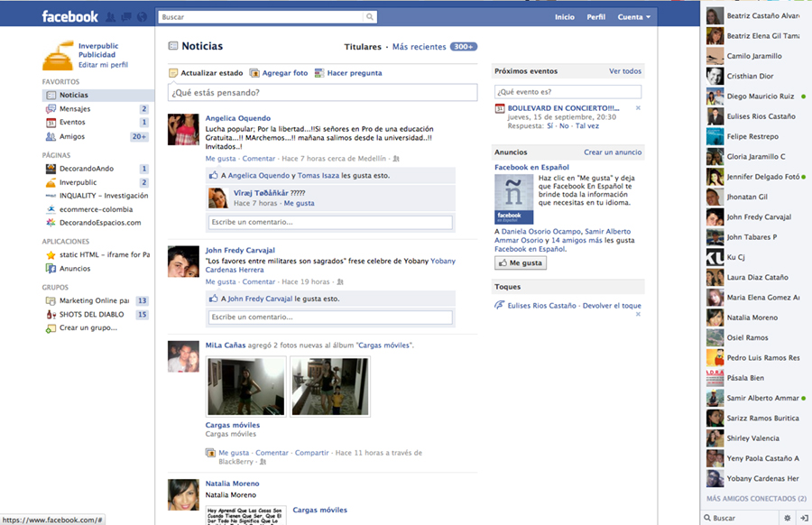This screenshot has width=812, height=525.
Task: Click Natalia Moreno's post author name
Action: pyautogui.click(x=232, y=484)
